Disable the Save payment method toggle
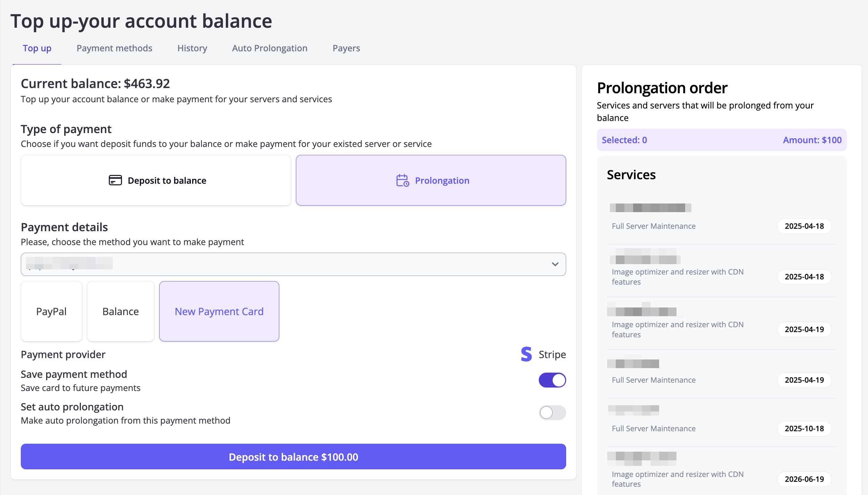The height and width of the screenshot is (495, 868). pos(552,380)
